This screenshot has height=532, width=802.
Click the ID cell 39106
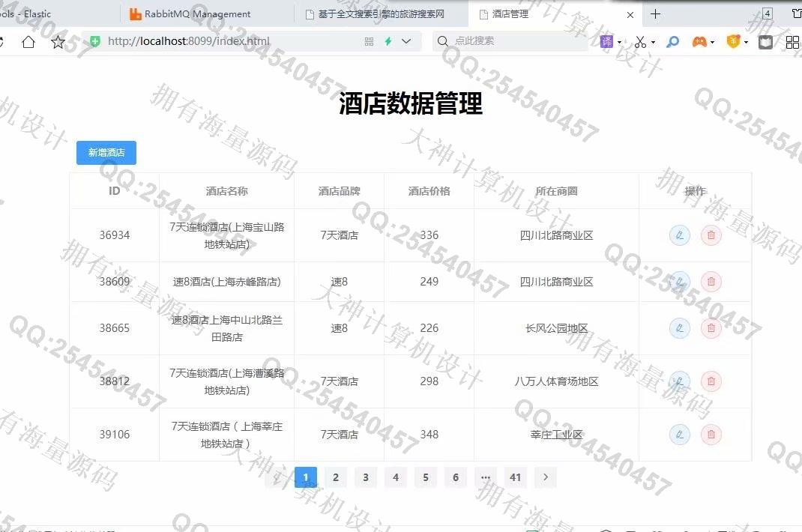(115, 435)
